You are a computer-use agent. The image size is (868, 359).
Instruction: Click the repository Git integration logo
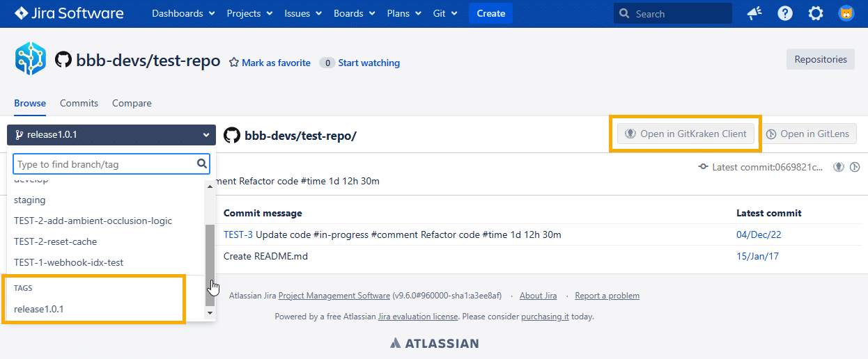pos(31,58)
